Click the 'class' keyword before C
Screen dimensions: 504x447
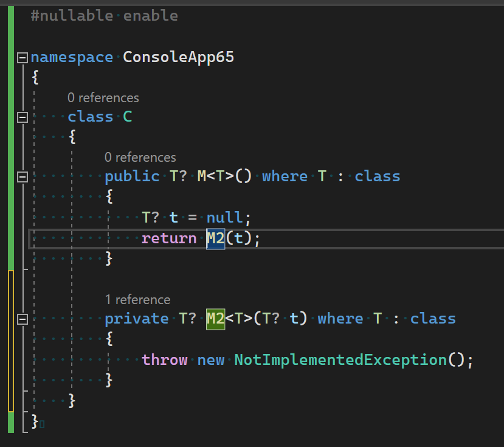(x=91, y=117)
